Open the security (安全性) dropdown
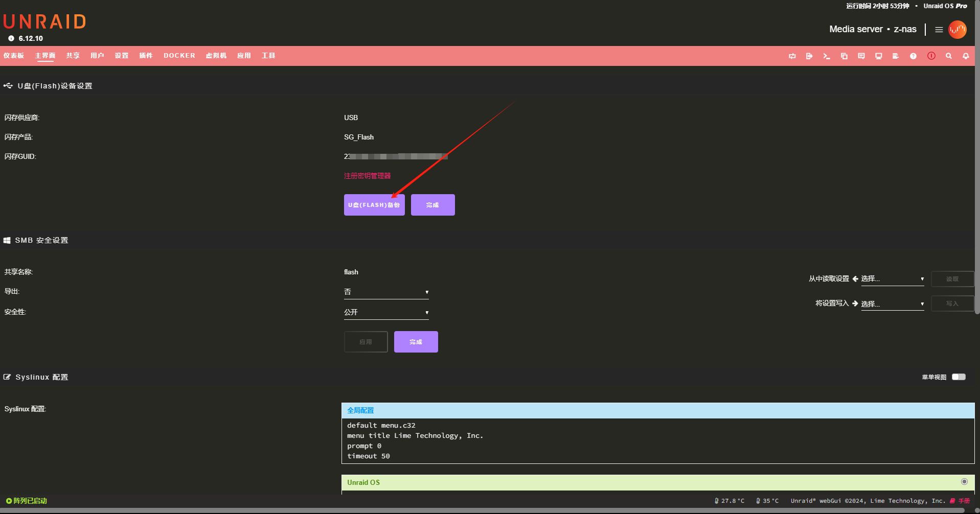Screen dimensions: 980x514 click(x=386, y=313)
